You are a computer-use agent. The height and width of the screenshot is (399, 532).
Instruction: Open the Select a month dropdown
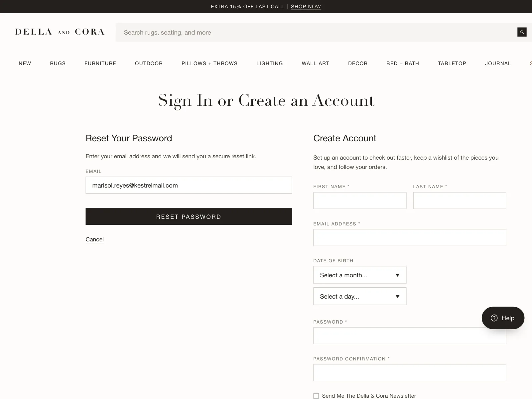pyautogui.click(x=360, y=275)
